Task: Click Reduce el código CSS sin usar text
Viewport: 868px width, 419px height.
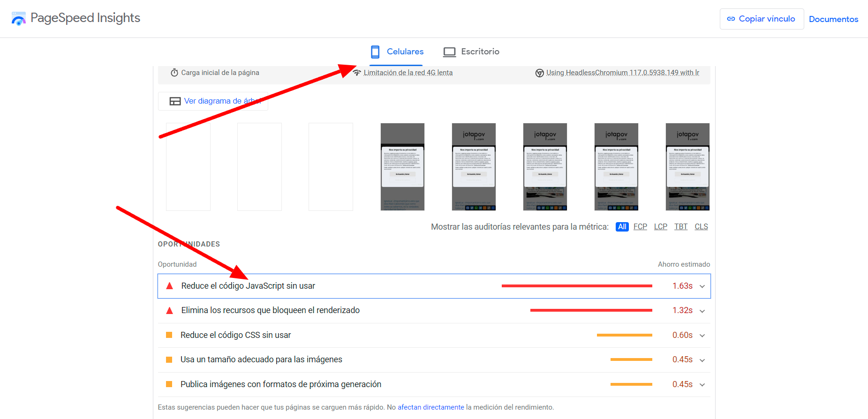Action: [x=235, y=335]
